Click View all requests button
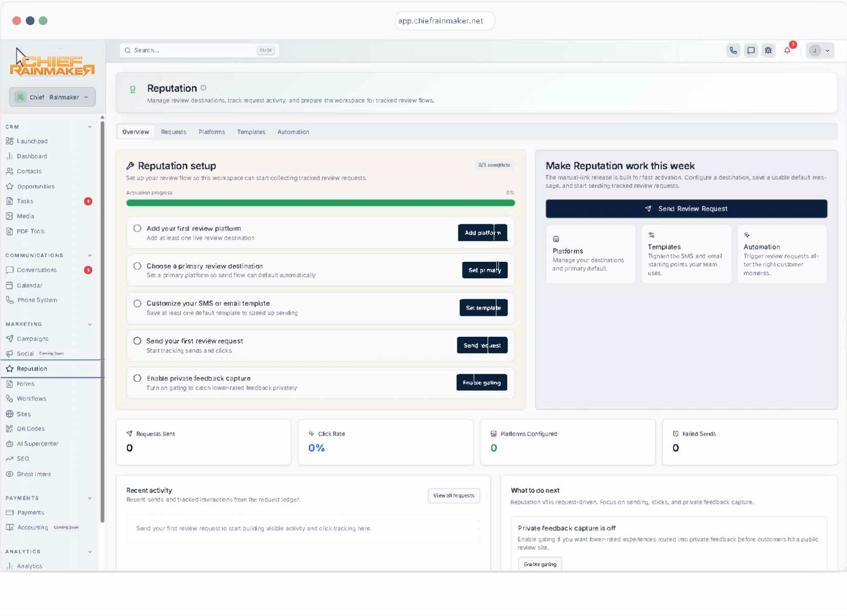This screenshot has height=616, width=847. (454, 495)
